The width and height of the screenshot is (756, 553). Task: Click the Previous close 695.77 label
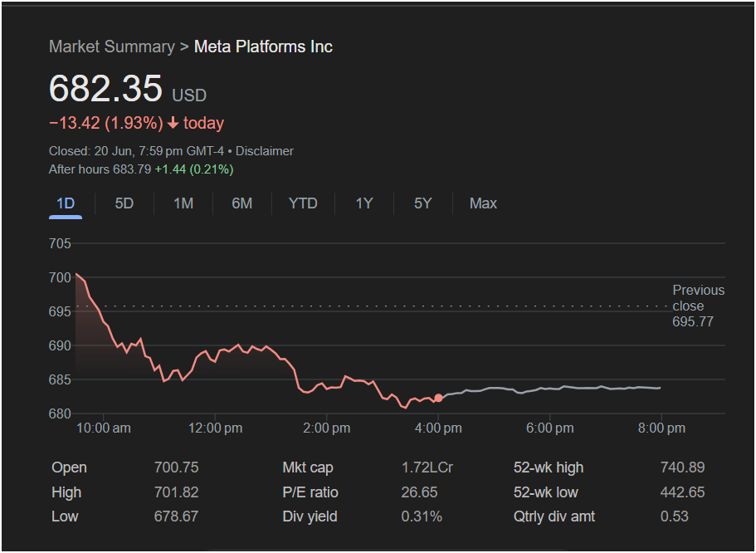coord(697,306)
